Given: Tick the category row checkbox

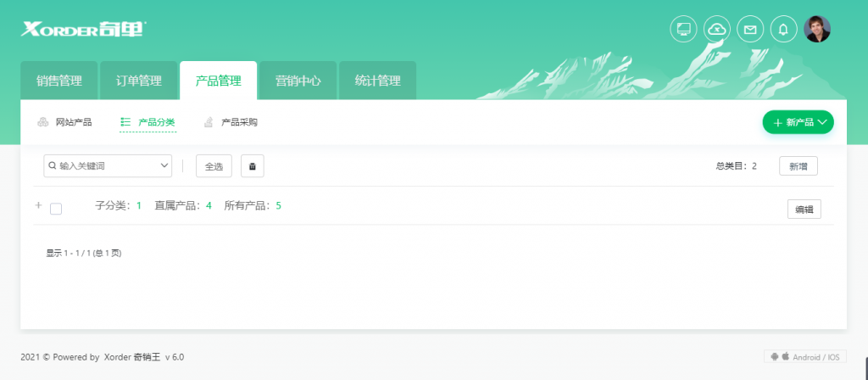Looking at the screenshot, I should [56, 209].
